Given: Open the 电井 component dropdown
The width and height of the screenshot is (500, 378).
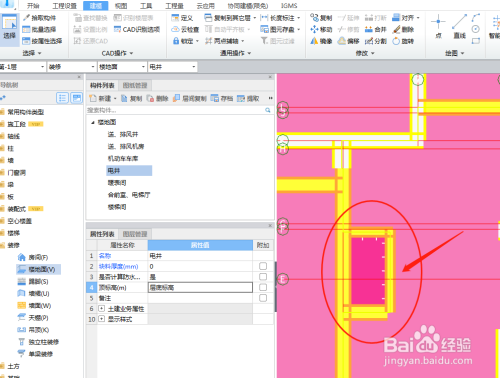Looking at the screenshot, I should point(173,67).
